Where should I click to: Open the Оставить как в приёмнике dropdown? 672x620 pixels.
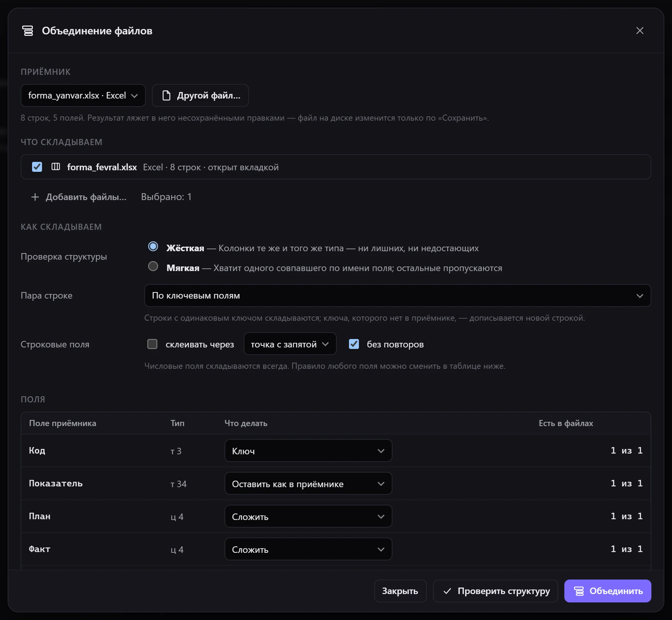pyautogui.click(x=308, y=483)
